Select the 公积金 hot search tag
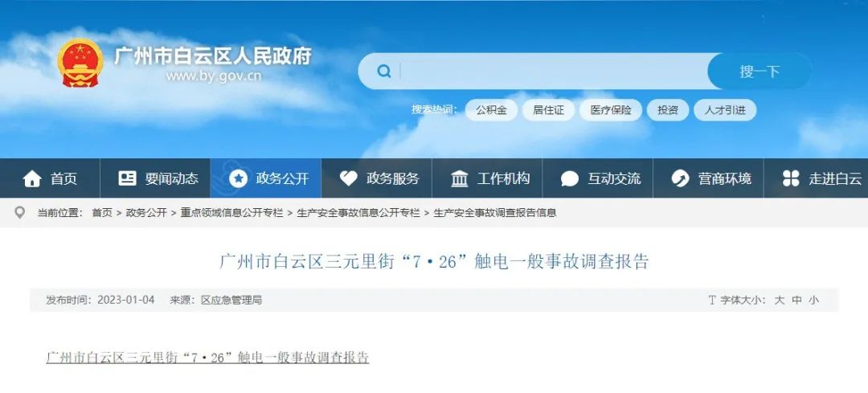868x393 pixels. (x=492, y=110)
